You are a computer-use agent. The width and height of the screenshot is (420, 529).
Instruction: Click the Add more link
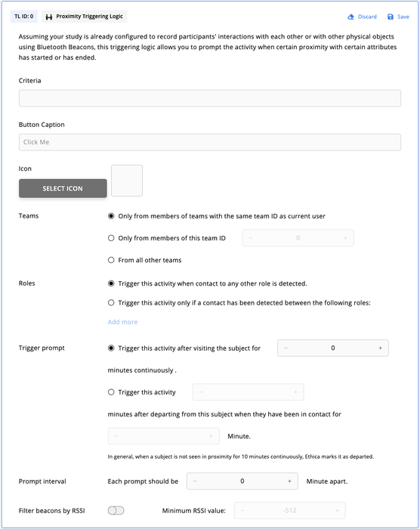pos(122,322)
